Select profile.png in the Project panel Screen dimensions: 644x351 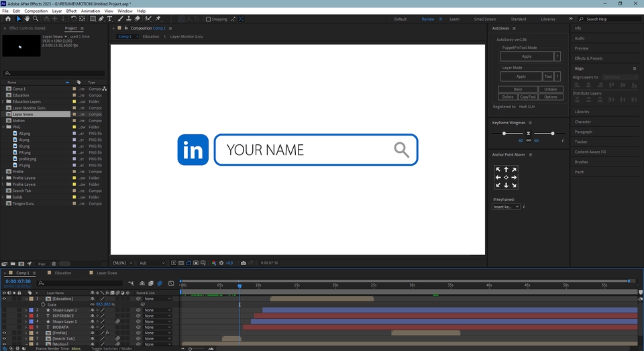click(x=28, y=158)
